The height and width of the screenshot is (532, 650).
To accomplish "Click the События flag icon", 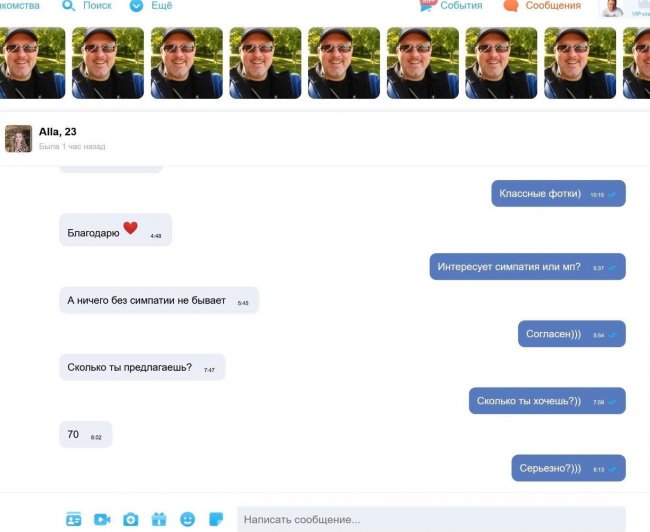I will click(427, 5).
